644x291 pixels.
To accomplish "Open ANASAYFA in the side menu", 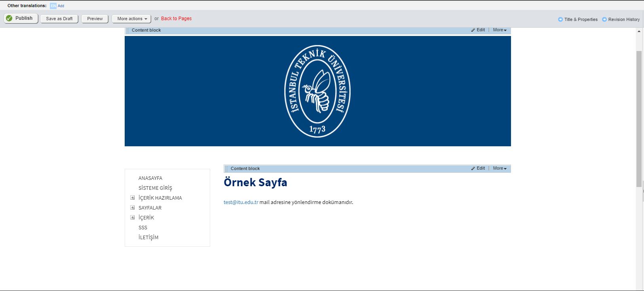I will (x=150, y=178).
